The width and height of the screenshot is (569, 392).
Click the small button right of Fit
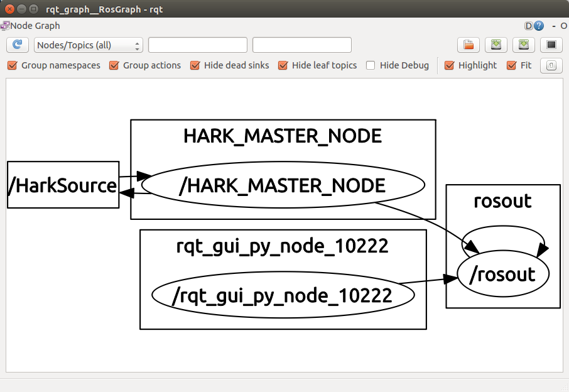[551, 65]
